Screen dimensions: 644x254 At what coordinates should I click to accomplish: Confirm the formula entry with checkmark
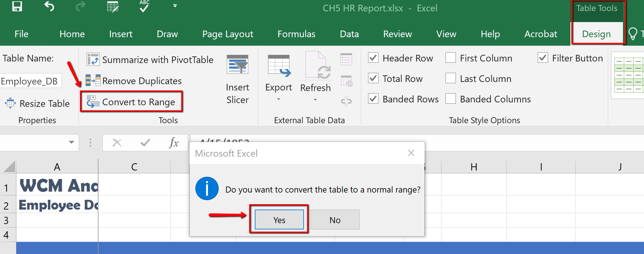pyautogui.click(x=145, y=143)
